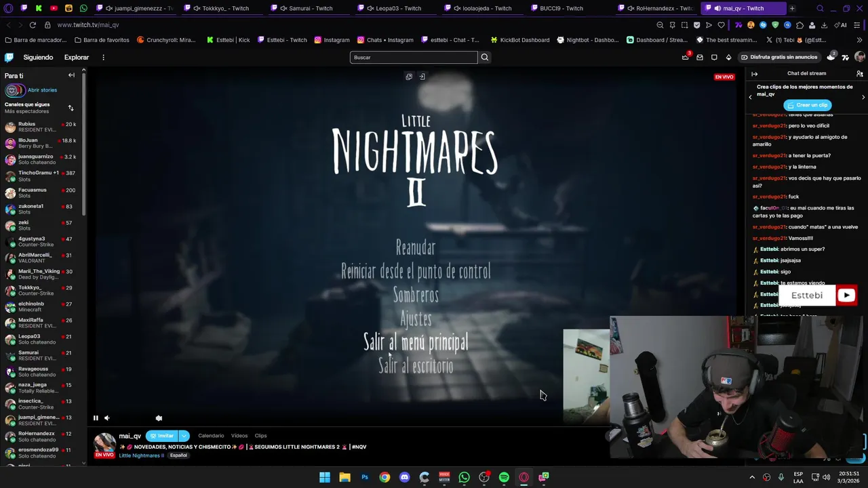The height and width of the screenshot is (488, 868).
Task: Open Twitch notifications inbox icon
Action: tap(700, 58)
